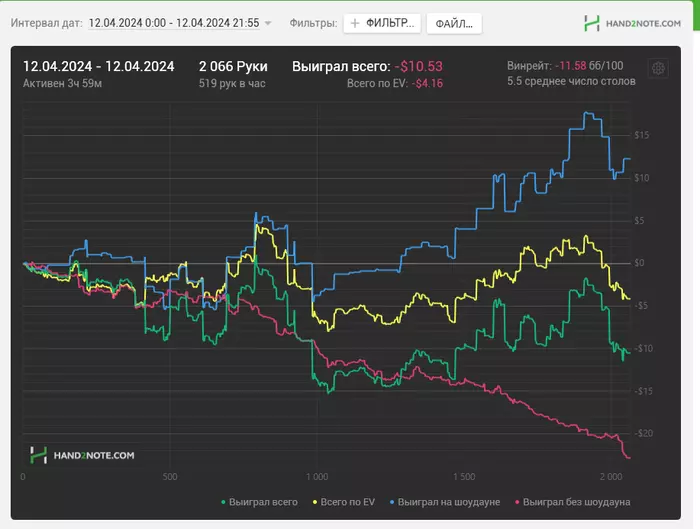700x529 pixels.
Task: Click the yellow legend dot for Всего по EV
Action: coord(315,503)
